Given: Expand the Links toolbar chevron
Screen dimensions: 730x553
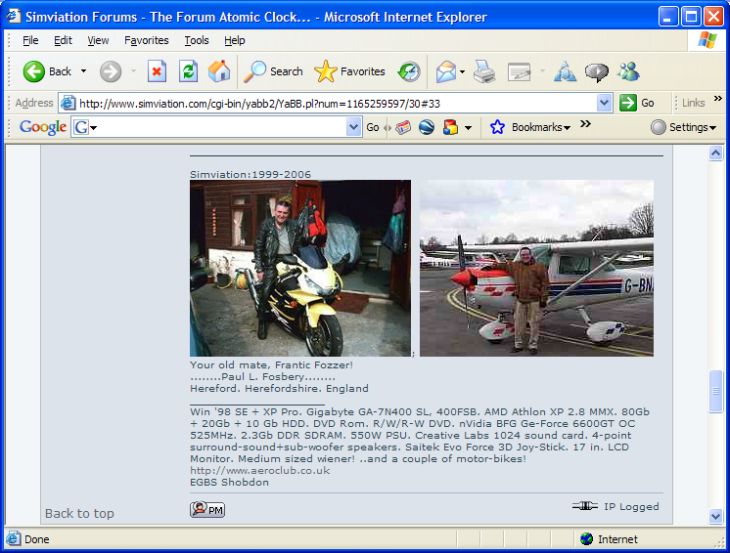Looking at the screenshot, I should (717, 99).
